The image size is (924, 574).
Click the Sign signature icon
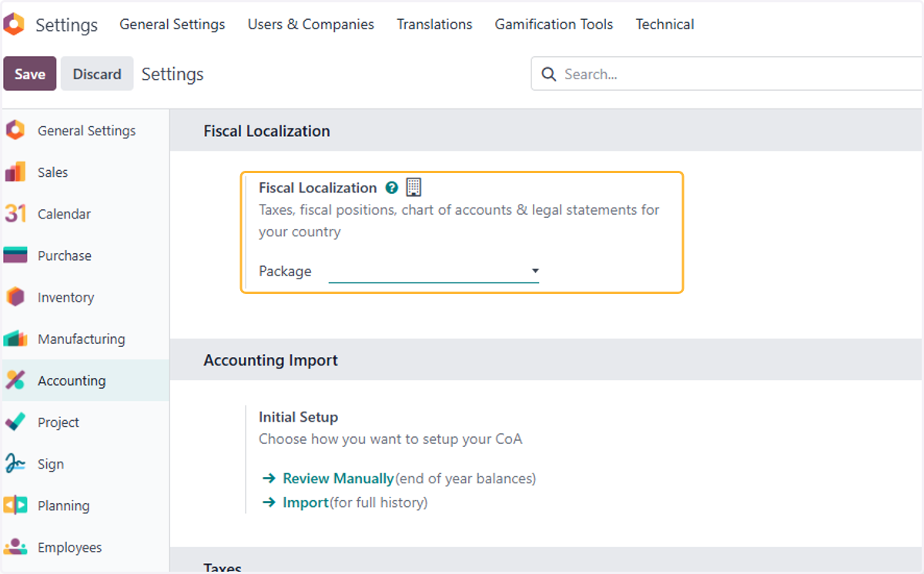coord(15,463)
